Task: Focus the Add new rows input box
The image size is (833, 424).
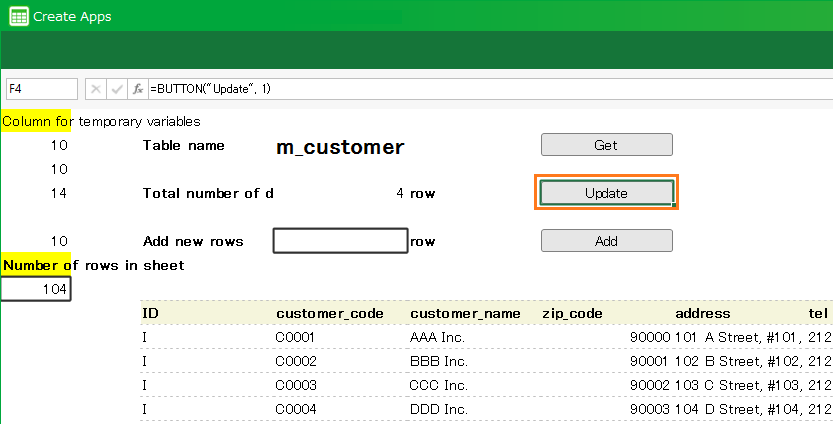Action: pyautogui.click(x=340, y=241)
